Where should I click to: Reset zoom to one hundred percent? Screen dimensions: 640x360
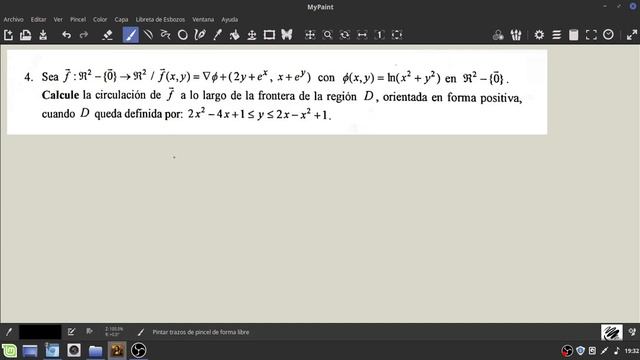380,35
